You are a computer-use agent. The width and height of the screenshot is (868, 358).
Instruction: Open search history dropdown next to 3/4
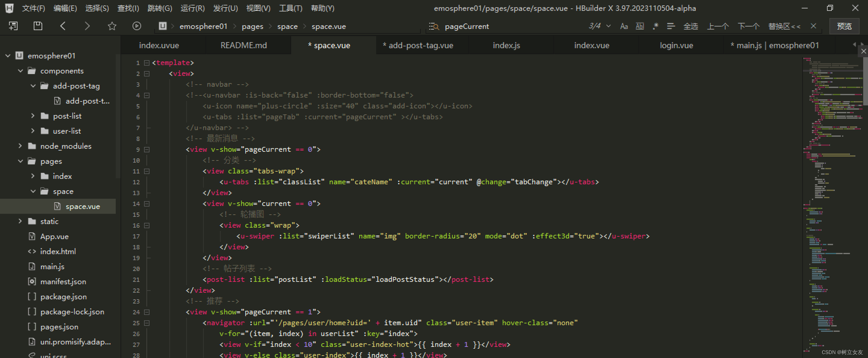(x=609, y=26)
